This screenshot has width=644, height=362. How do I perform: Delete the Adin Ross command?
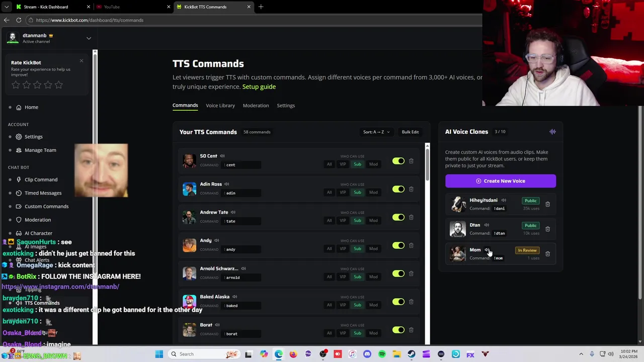point(411,189)
